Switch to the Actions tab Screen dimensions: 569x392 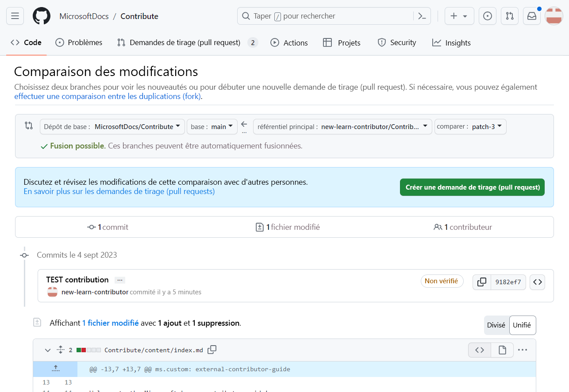(289, 42)
